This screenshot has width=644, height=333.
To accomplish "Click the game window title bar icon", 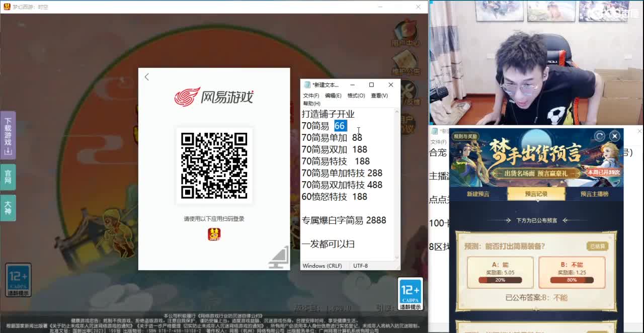I will coord(6,7).
